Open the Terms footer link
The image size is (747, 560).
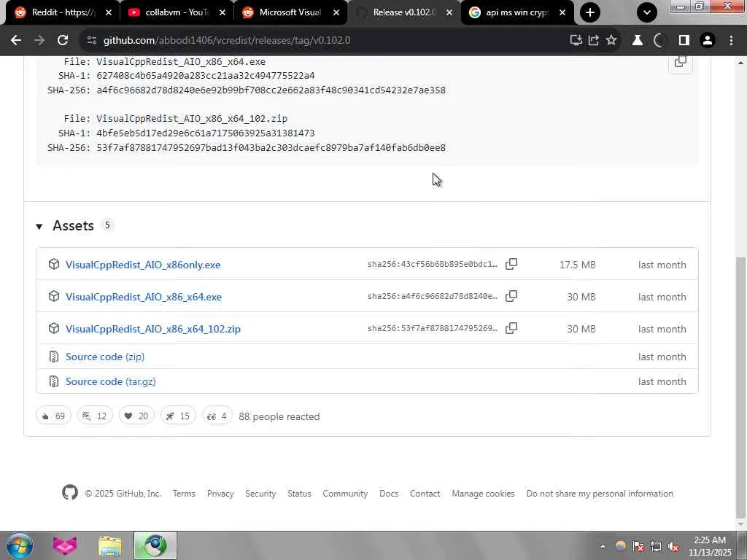pyautogui.click(x=184, y=494)
